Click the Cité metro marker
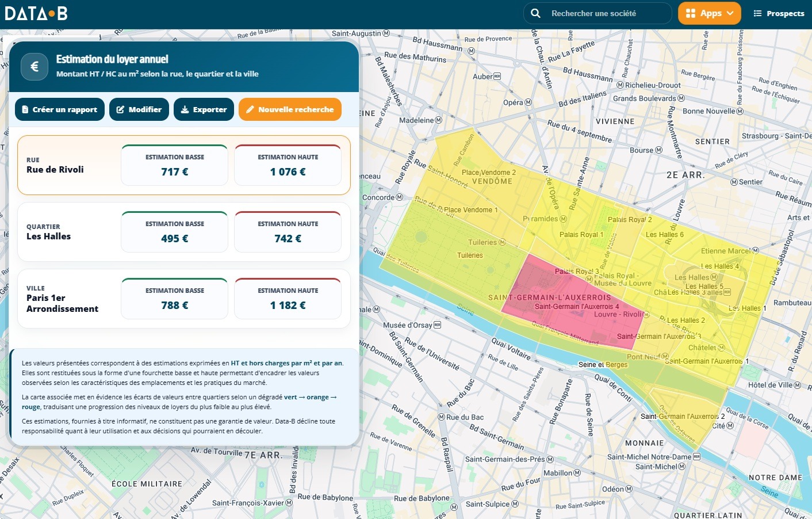Viewport: 812px width, 519px height. 730,426
